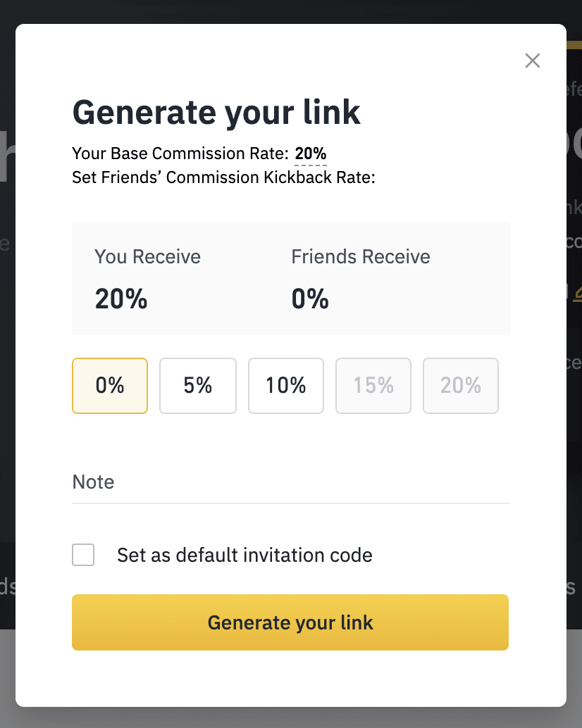582x728 pixels.
Task: Click 'Your Base Commission Rate' label text
Action: pyautogui.click(x=180, y=153)
